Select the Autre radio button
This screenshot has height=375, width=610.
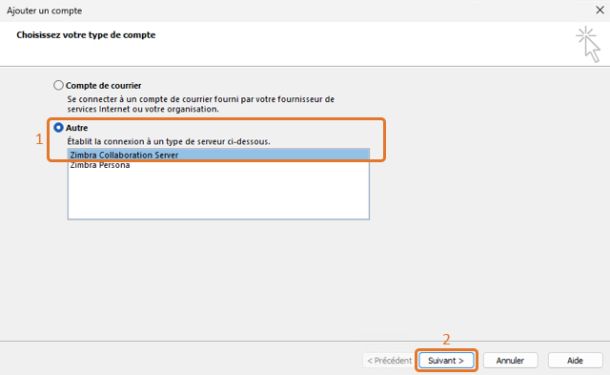[x=58, y=128]
